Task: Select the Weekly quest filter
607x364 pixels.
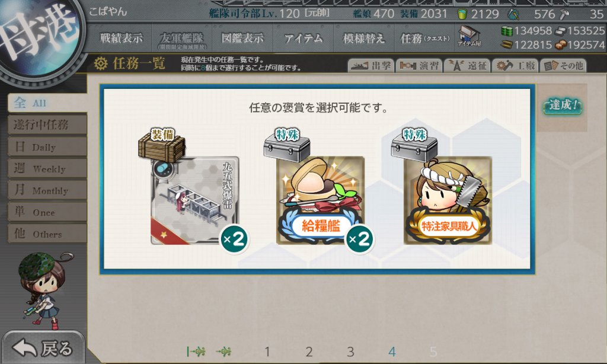Action: click(47, 168)
